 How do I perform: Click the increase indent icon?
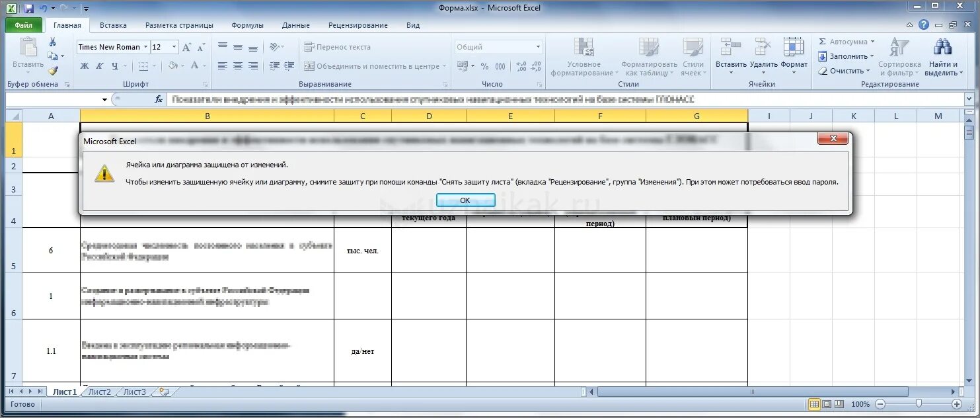coord(289,66)
